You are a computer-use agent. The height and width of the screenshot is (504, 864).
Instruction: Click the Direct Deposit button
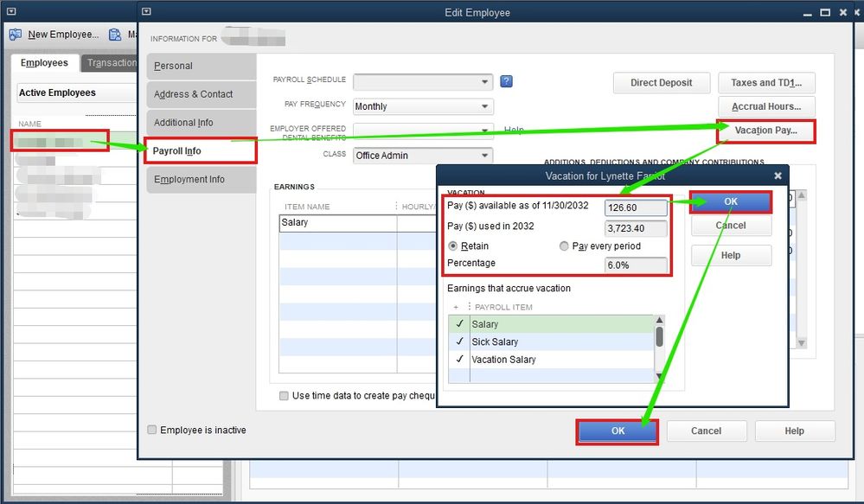coord(662,83)
